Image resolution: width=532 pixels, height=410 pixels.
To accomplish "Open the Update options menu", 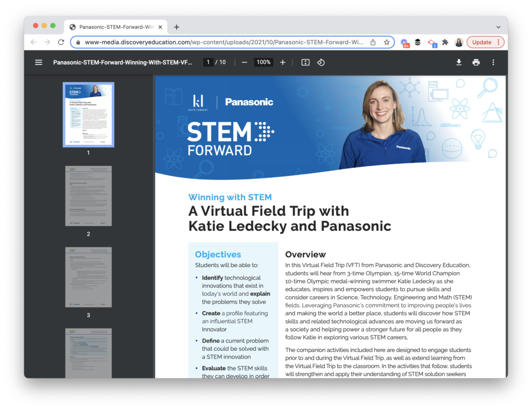I will [498, 42].
